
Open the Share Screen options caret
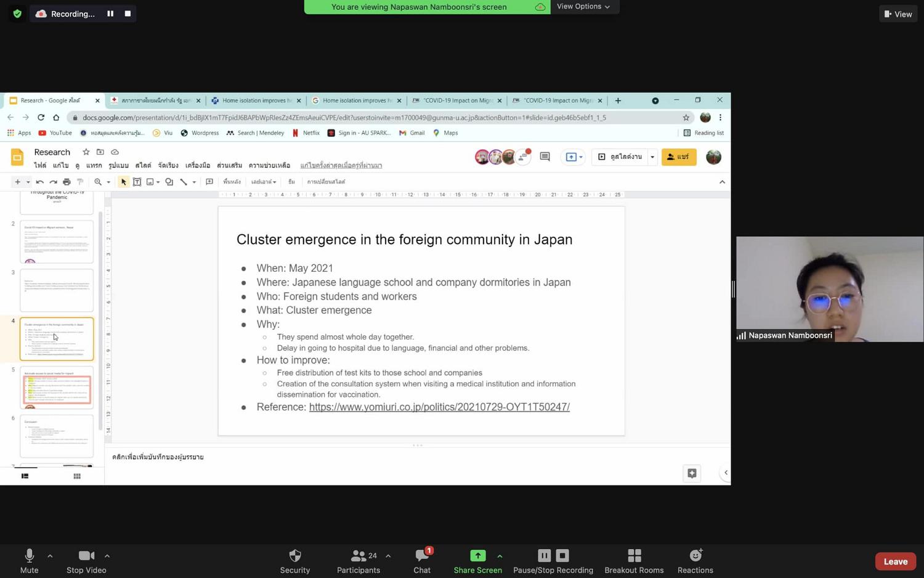coord(500,556)
